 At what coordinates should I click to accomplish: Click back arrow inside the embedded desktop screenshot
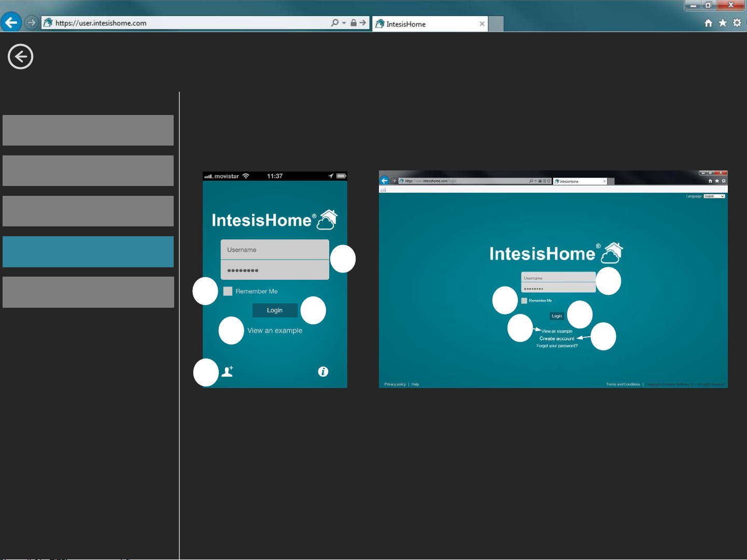click(x=385, y=181)
